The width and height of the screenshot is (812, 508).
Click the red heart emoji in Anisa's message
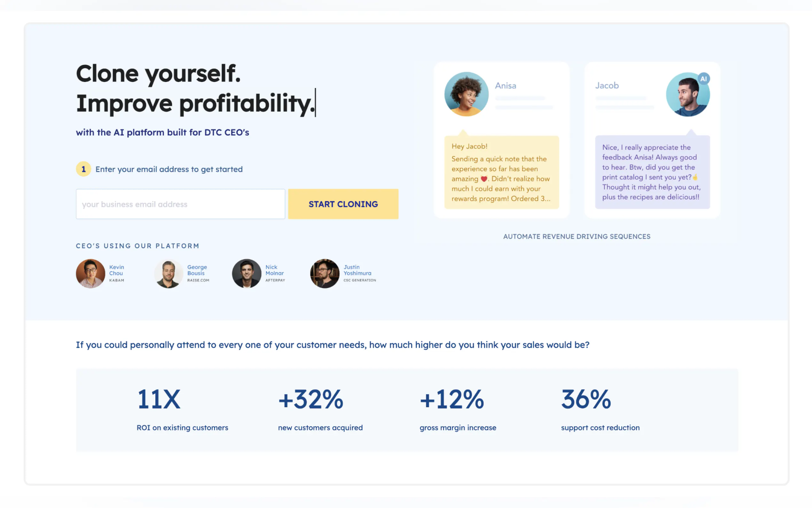[484, 179]
